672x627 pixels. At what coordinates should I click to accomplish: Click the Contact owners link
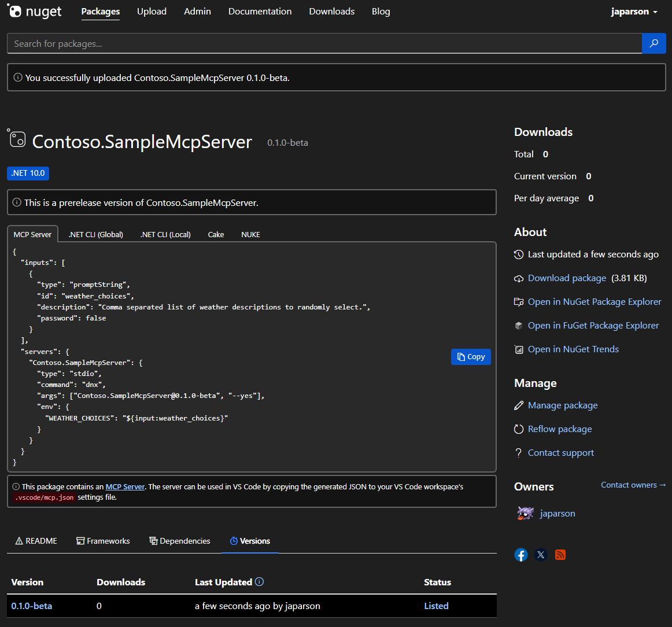click(x=633, y=485)
